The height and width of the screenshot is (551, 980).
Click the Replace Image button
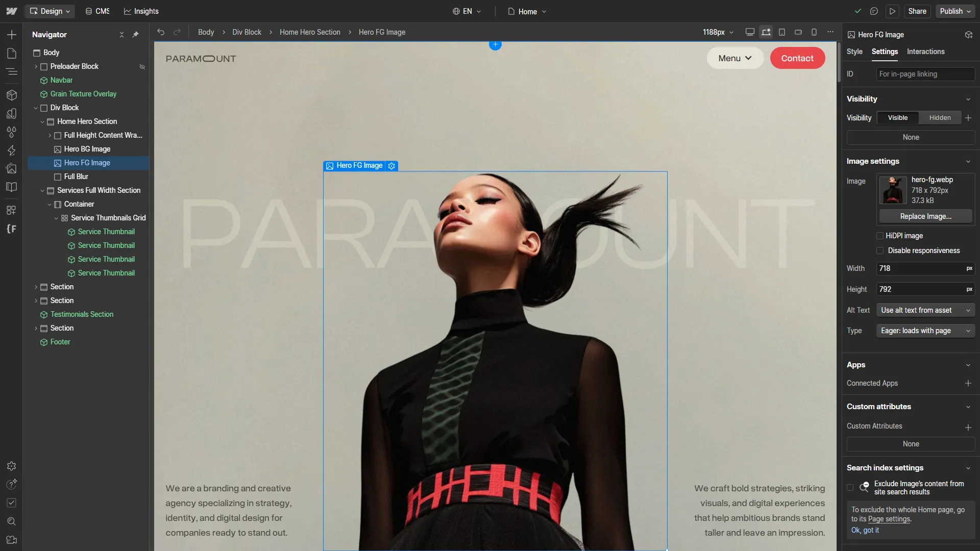point(925,216)
